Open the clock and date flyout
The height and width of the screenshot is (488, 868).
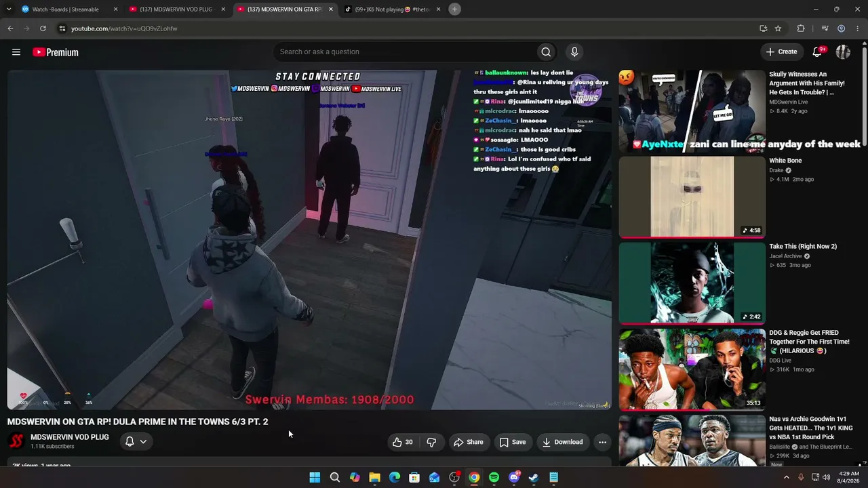[x=849, y=477]
